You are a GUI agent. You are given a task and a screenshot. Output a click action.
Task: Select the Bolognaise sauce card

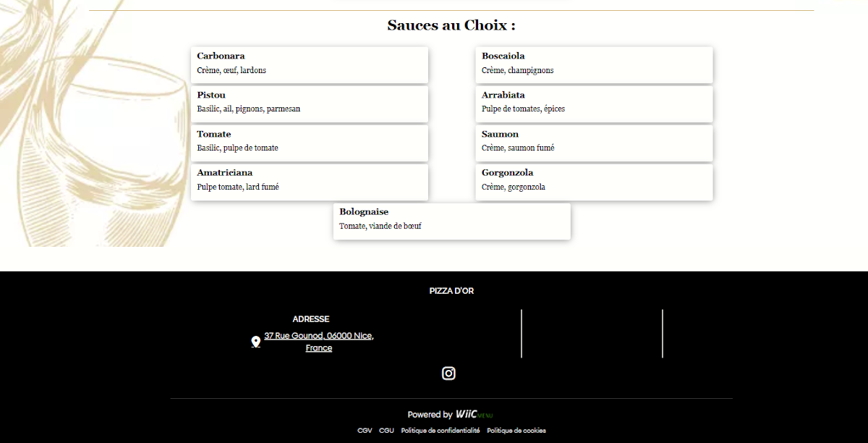click(452, 221)
